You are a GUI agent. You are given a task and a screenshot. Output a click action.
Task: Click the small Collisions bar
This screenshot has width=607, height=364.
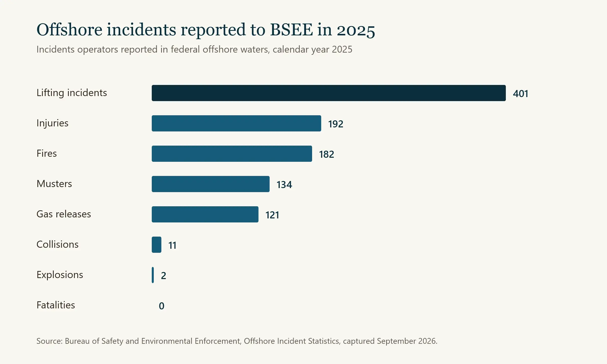coord(157,245)
